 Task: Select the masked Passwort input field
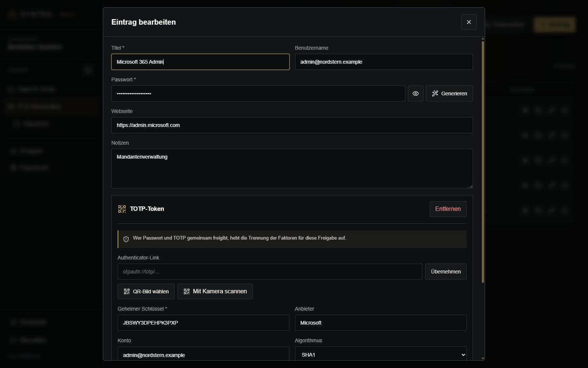(x=258, y=93)
